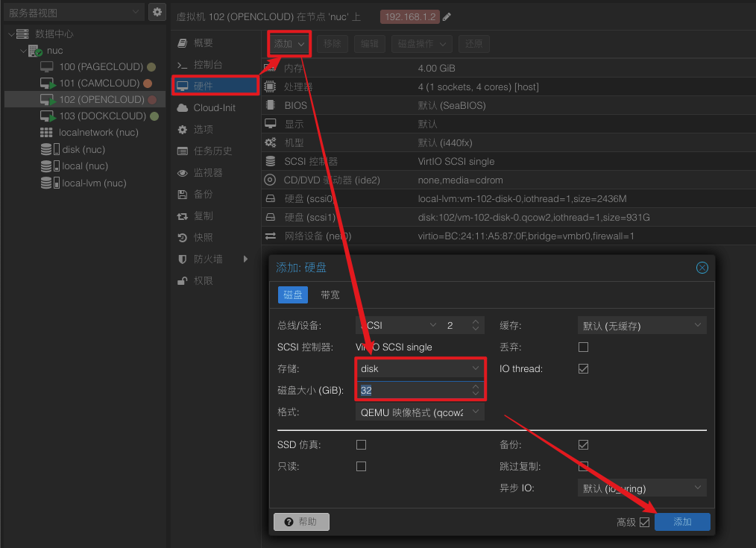Viewport: 756px width, 548px height.
Task: Enable the SSD 仿真 checkbox
Action: tap(361, 445)
